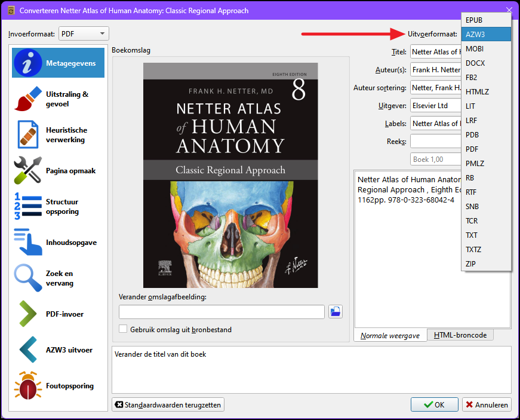Choose HTMLZ from the format list
This screenshot has height=420, width=520.
[486, 91]
